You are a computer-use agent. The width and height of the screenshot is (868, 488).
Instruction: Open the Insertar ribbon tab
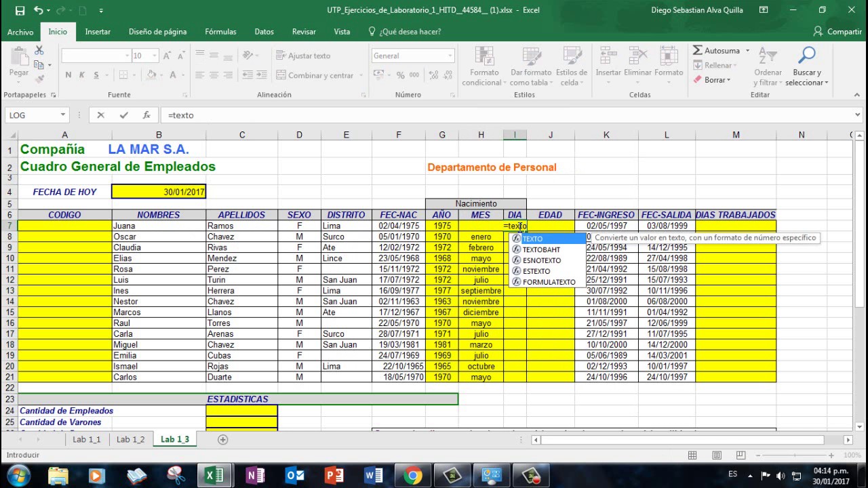(98, 31)
